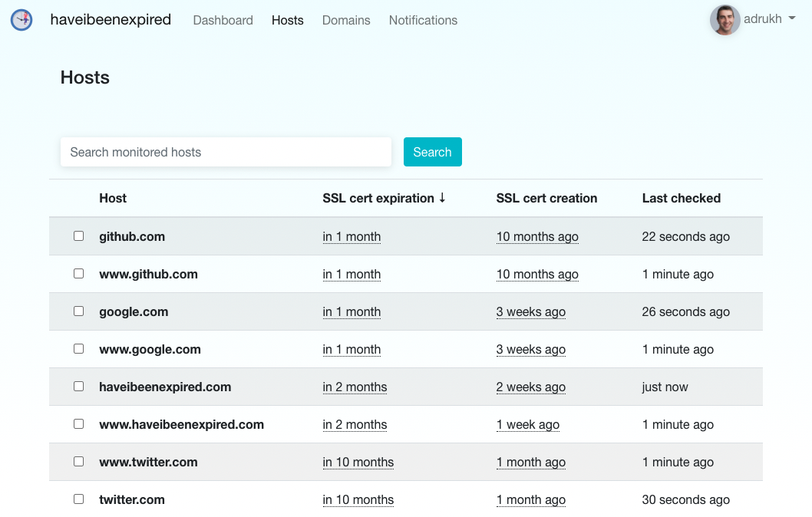812x517 pixels.
Task: Click 'just now' in haveibeenexpired.com row
Action: (665, 387)
